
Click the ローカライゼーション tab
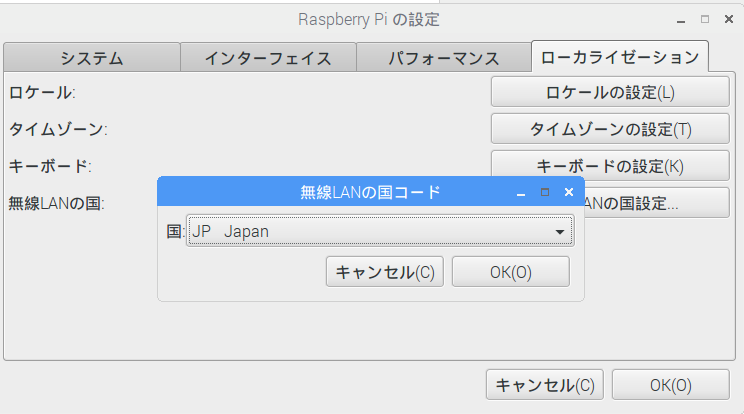(x=620, y=56)
